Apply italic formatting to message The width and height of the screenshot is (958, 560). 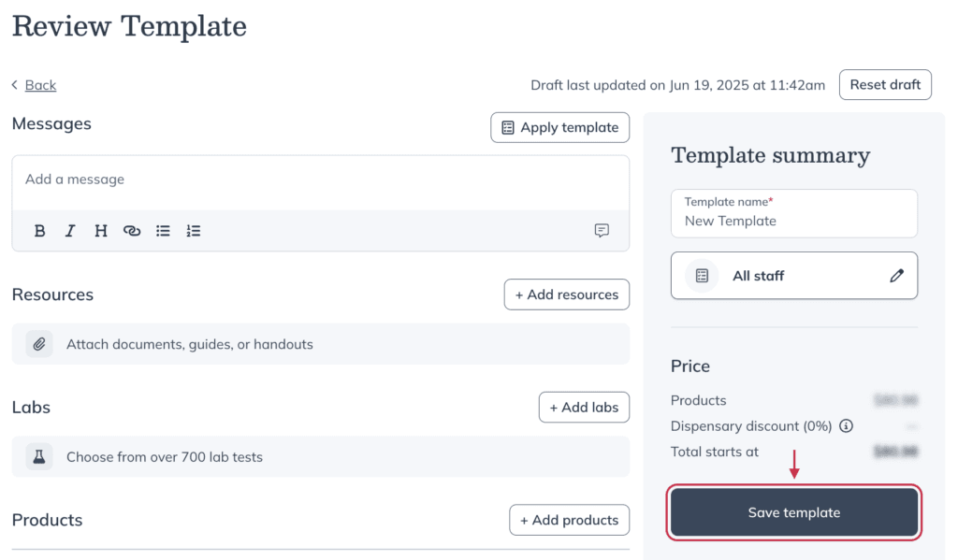[x=70, y=231]
